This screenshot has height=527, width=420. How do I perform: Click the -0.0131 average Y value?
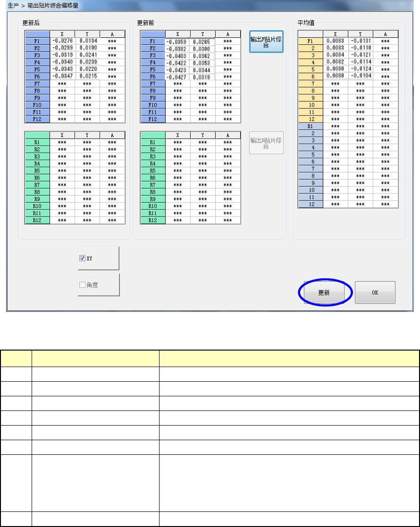pos(361,41)
